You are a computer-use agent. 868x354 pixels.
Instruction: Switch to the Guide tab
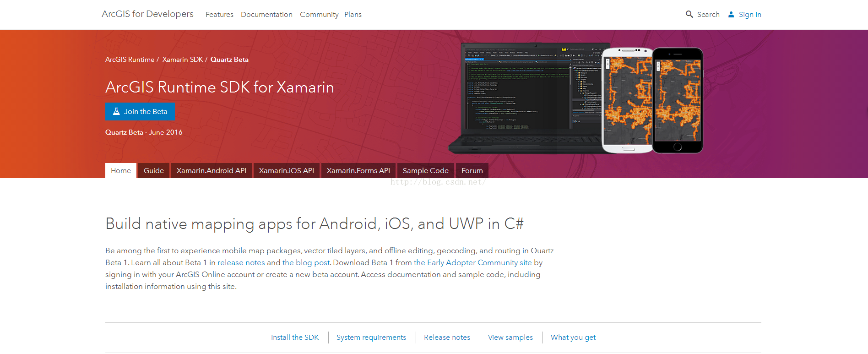(153, 171)
